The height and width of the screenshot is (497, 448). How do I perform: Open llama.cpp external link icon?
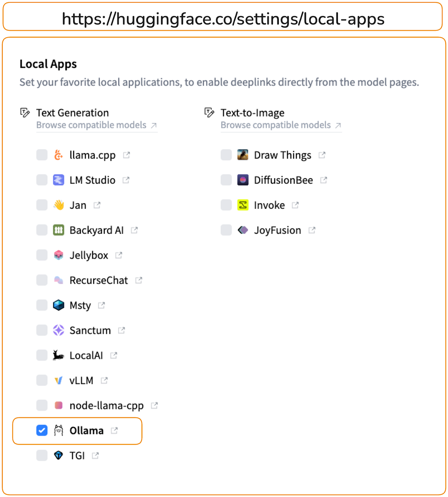[127, 155]
